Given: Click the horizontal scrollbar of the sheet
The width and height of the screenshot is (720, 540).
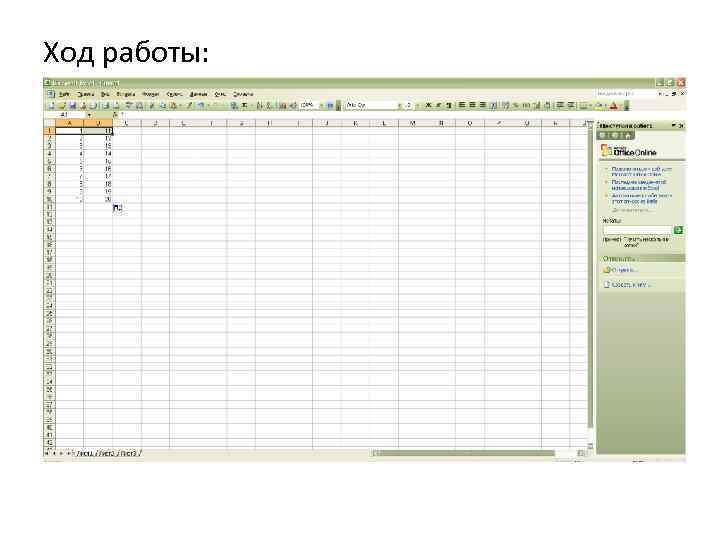Looking at the screenshot, I should tap(478, 453).
